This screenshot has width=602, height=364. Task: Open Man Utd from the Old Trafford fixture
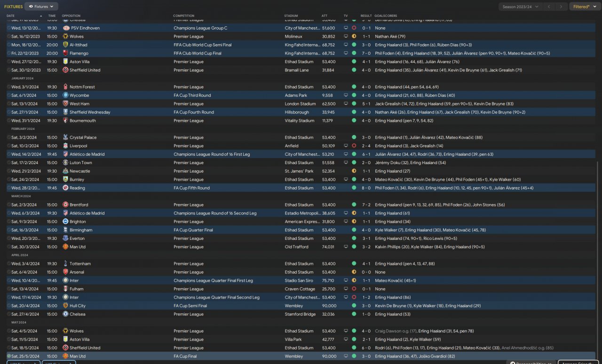click(78, 247)
